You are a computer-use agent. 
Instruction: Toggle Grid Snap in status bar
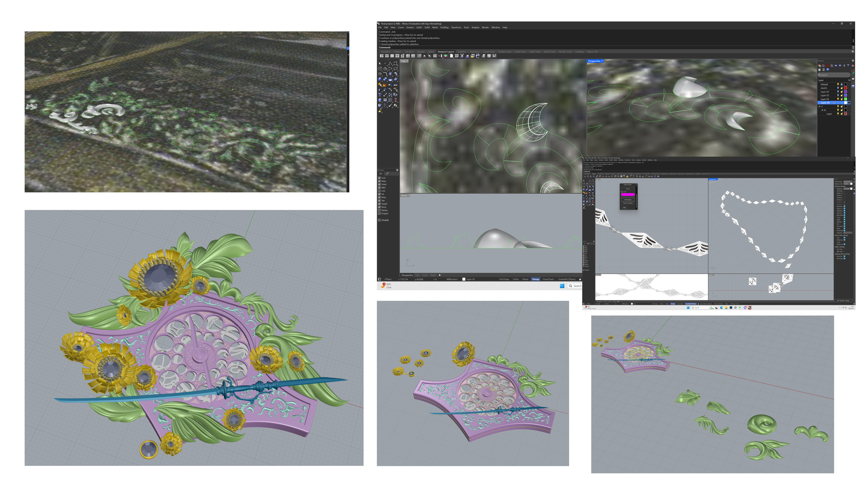[x=504, y=279]
